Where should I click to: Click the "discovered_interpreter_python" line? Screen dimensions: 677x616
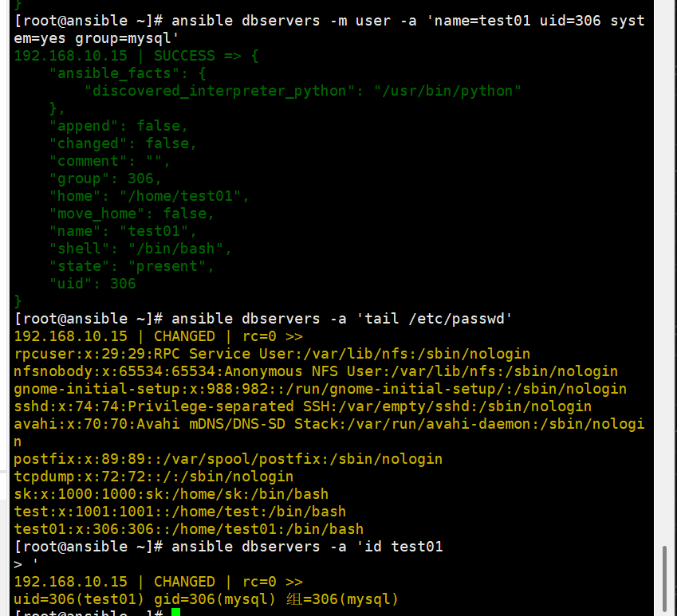tap(303, 91)
